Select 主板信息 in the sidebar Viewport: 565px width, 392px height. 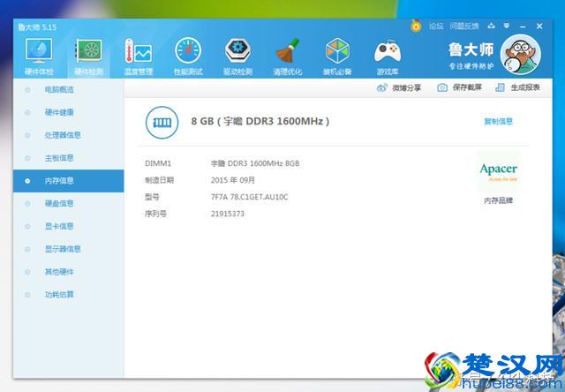[69, 158]
